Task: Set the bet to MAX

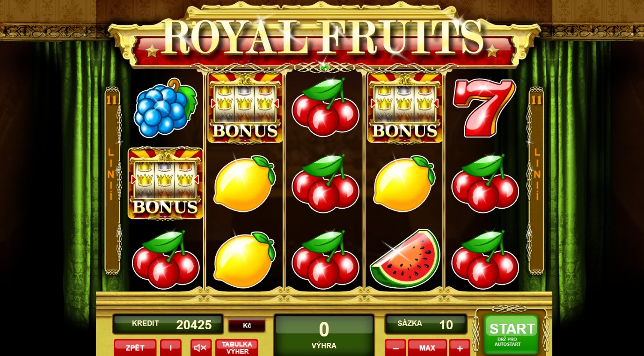Action: (427, 348)
